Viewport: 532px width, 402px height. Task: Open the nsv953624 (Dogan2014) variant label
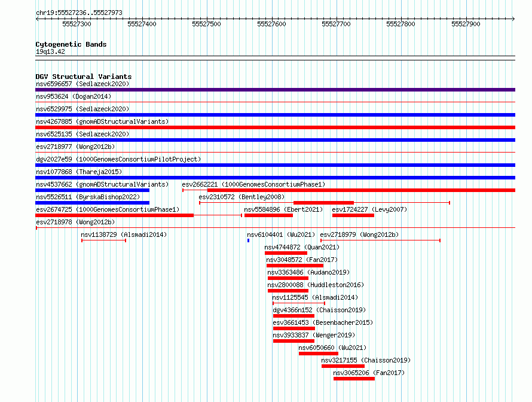pos(74,96)
